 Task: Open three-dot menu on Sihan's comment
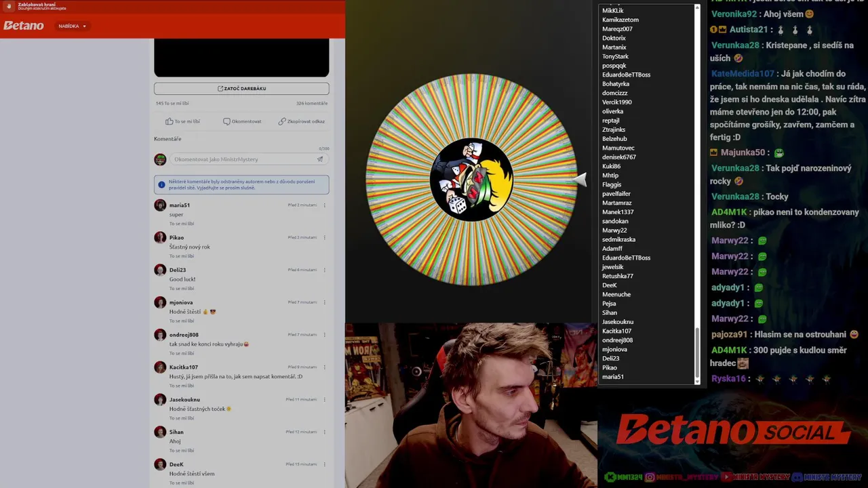324,432
